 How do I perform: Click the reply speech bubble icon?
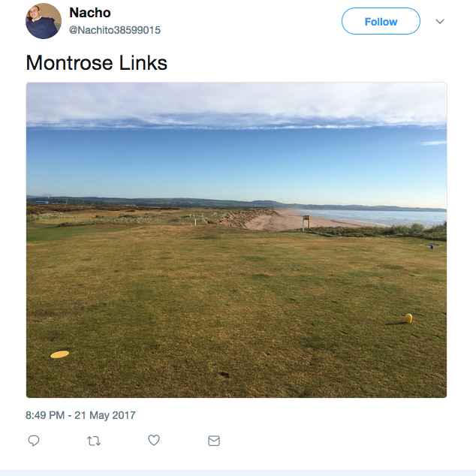click(34, 441)
